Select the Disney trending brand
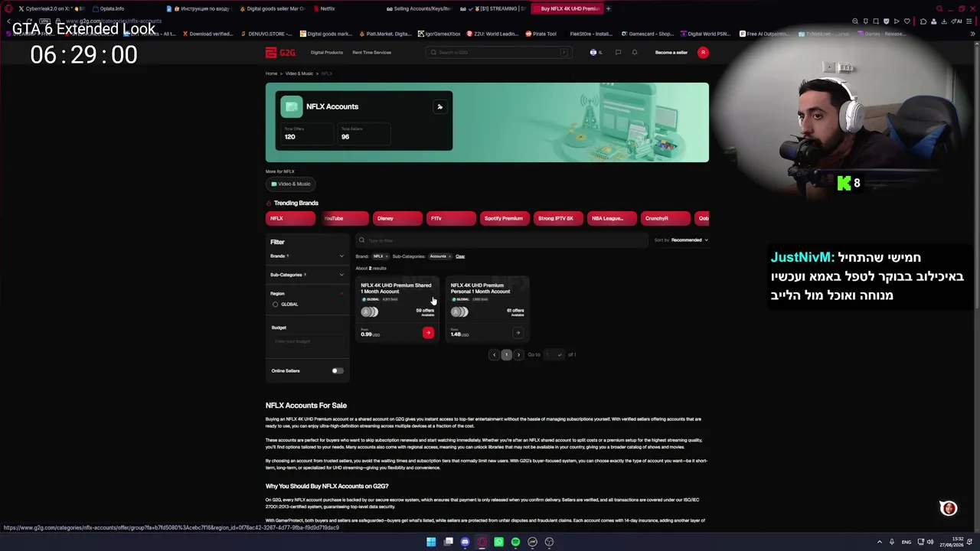The width and height of the screenshot is (980, 551). [x=397, y=218]
